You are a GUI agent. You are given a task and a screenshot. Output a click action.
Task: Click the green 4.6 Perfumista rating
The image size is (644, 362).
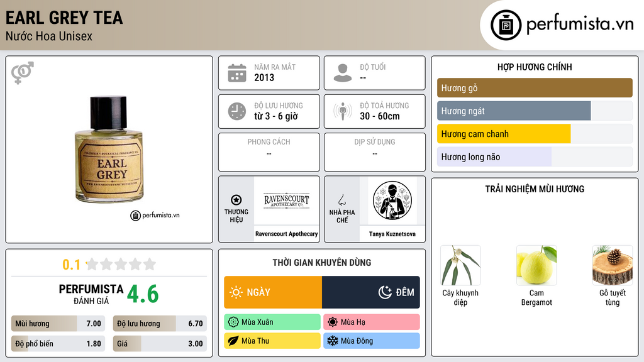(143, 294)
